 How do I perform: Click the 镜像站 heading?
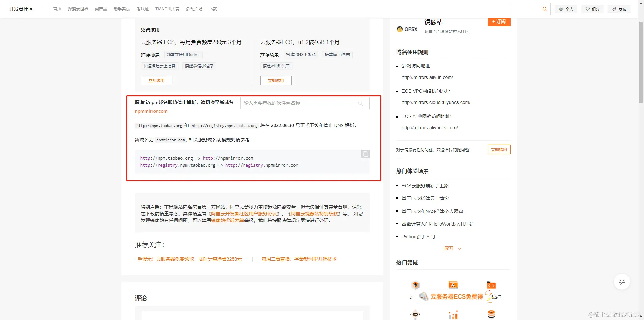(433, 22)
